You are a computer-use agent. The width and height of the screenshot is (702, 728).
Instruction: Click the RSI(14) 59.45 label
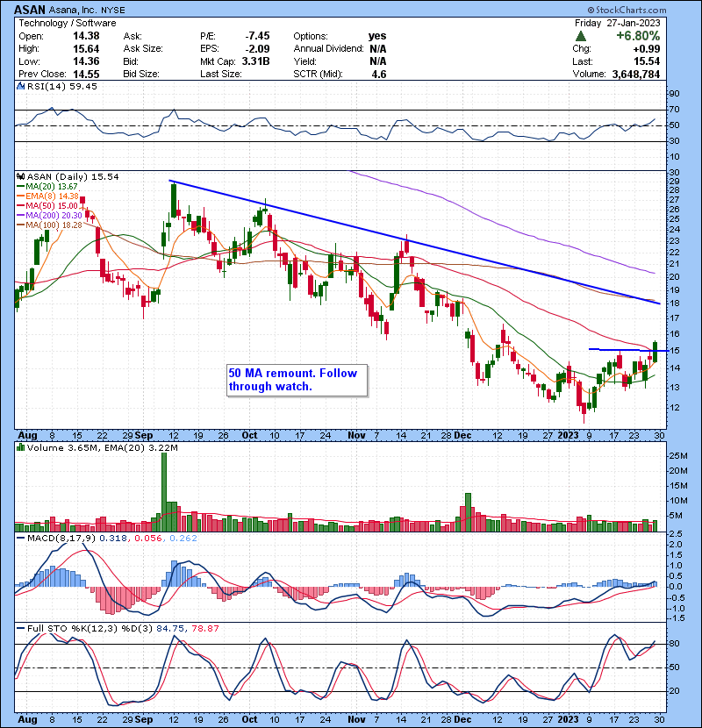(62, 86)
